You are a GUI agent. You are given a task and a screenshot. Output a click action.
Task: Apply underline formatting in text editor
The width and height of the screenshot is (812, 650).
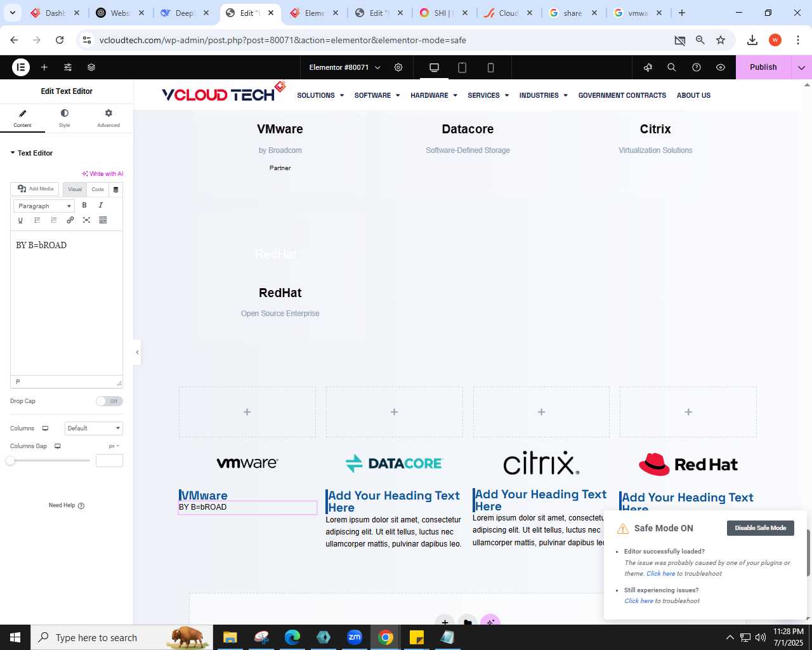coord(20,220)
